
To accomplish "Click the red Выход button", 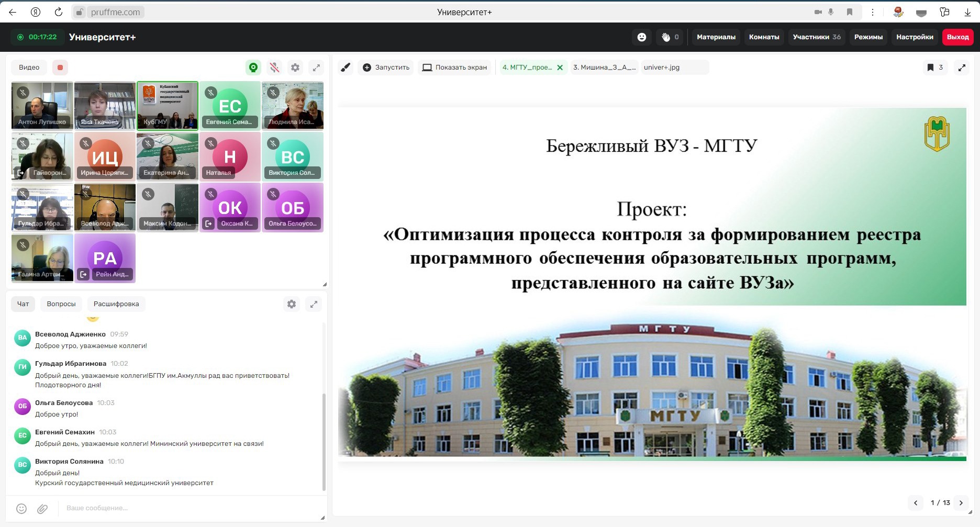I will pos(957,37).
